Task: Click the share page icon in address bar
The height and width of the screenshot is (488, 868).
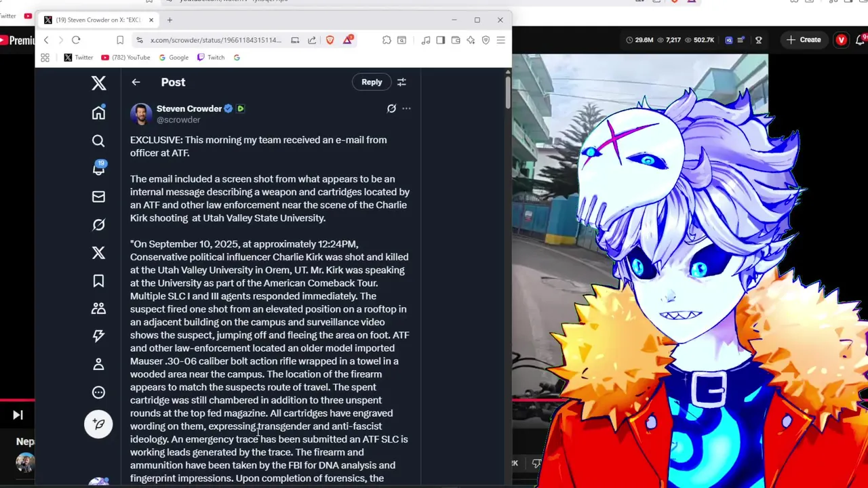Action: pyautogui.click(x=312, y=40)
